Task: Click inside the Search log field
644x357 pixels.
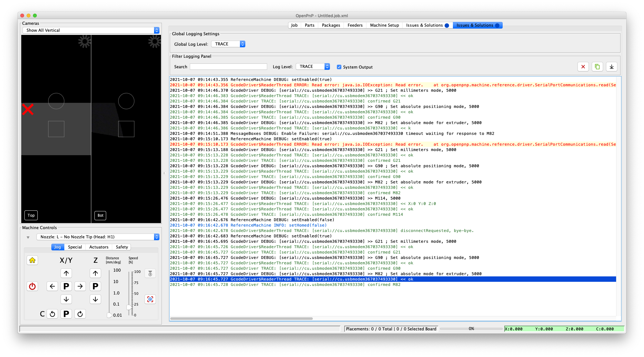Action: click(x=228, y=66)
